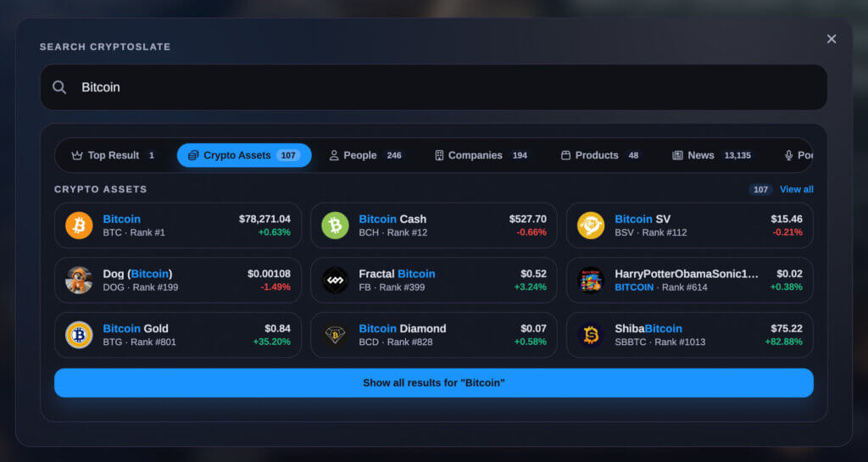Click the green Bitcoin Cash coin logo
868x462 pixels.
tap(336, 225)
